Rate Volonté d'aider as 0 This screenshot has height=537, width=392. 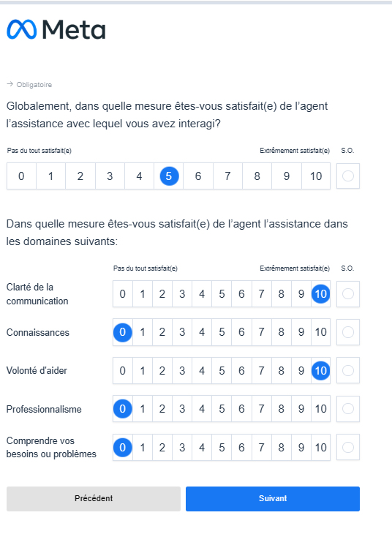[123, 370]
